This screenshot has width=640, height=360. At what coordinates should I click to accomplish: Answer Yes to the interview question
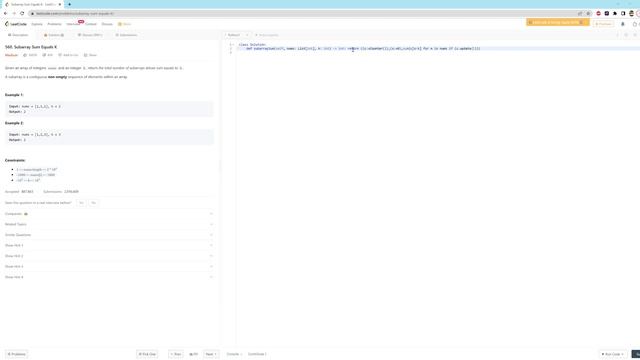tap(81, 203)
